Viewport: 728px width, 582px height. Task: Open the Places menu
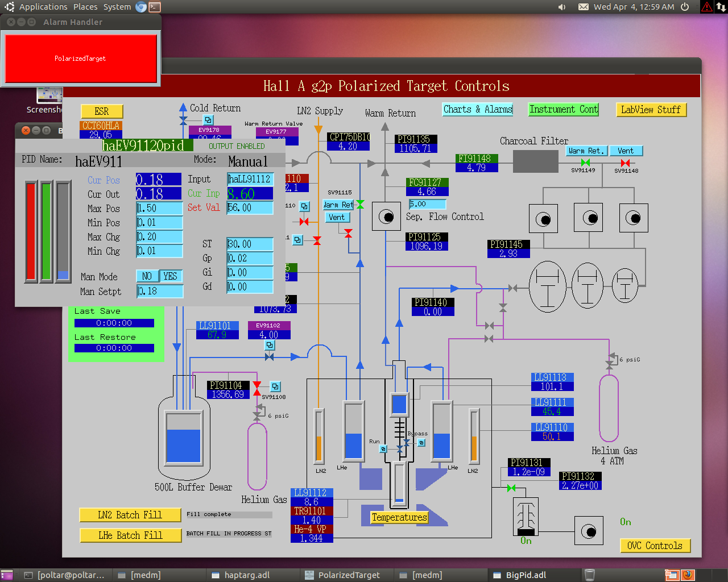85,7
